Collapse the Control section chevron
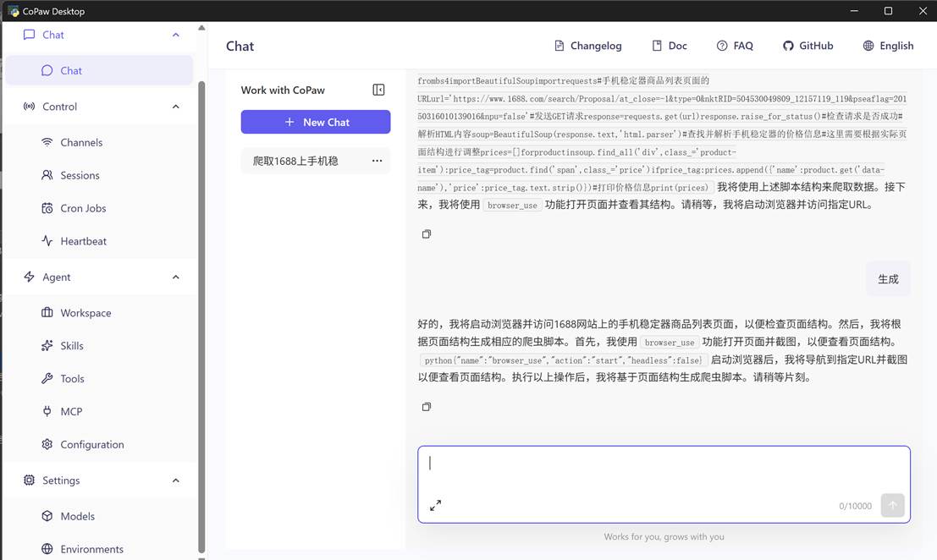The height and width of the screenshot is (560, 937). click(176, 107)
